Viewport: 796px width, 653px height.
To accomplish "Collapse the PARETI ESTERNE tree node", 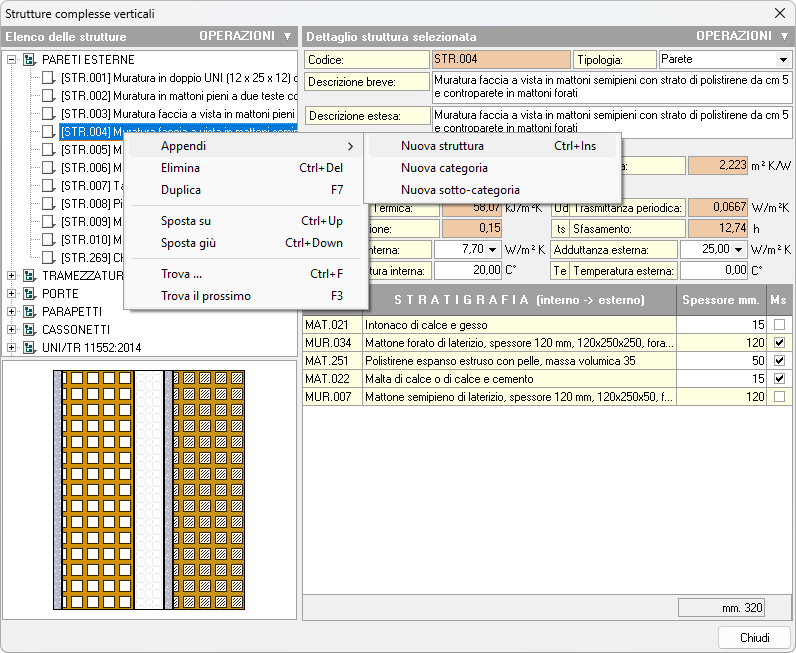I will (12, 60).
